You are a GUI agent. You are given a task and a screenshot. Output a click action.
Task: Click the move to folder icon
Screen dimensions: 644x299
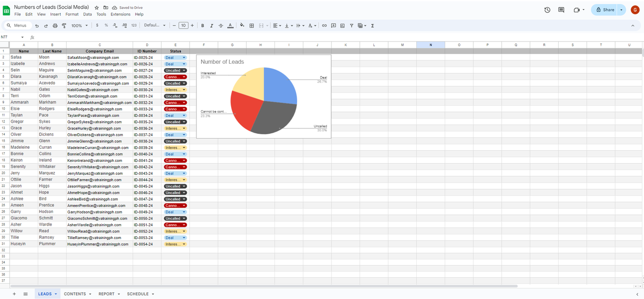(106, 8)
